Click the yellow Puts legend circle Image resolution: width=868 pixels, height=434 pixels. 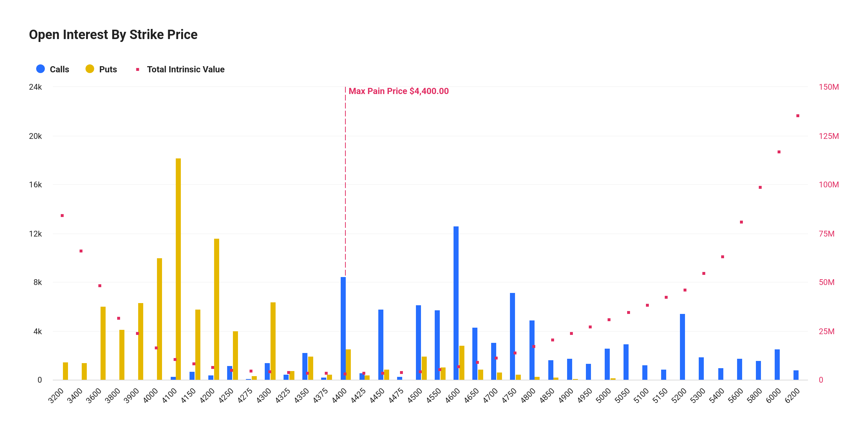coord(90,69)
